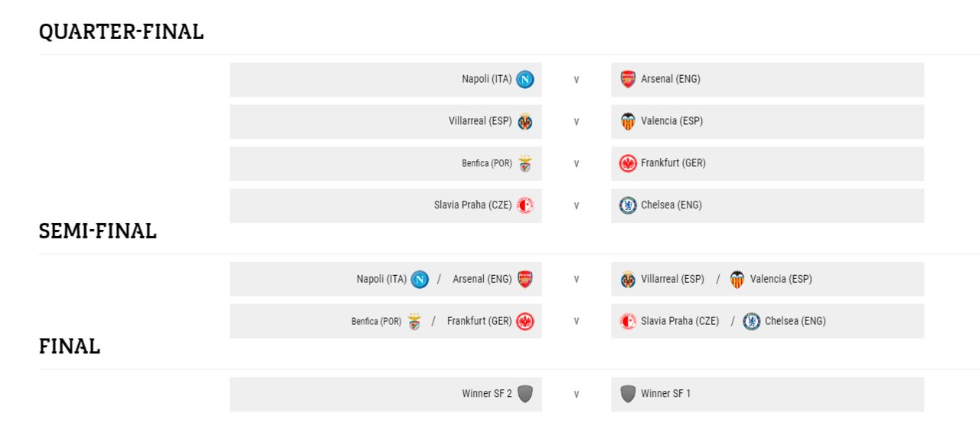Select Chelsea crest in the semi-final row
The width and height of the screenshot is (980, 446).
click(x=752, y=321)
